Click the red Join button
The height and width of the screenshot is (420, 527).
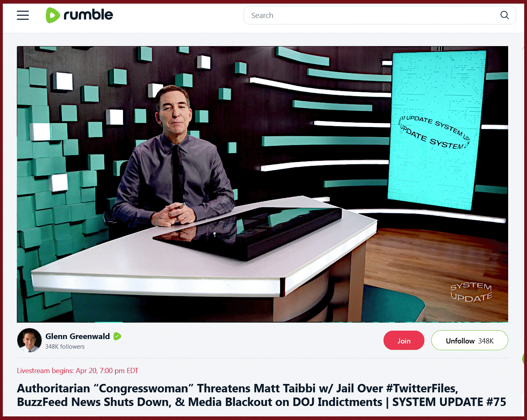point(404,341)
